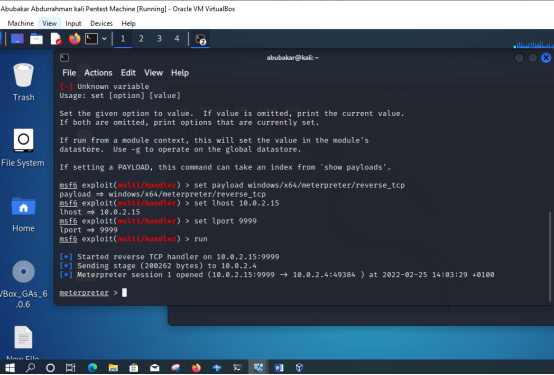
Task: Switch to Kali workspace 3
Action: (159, 39)
